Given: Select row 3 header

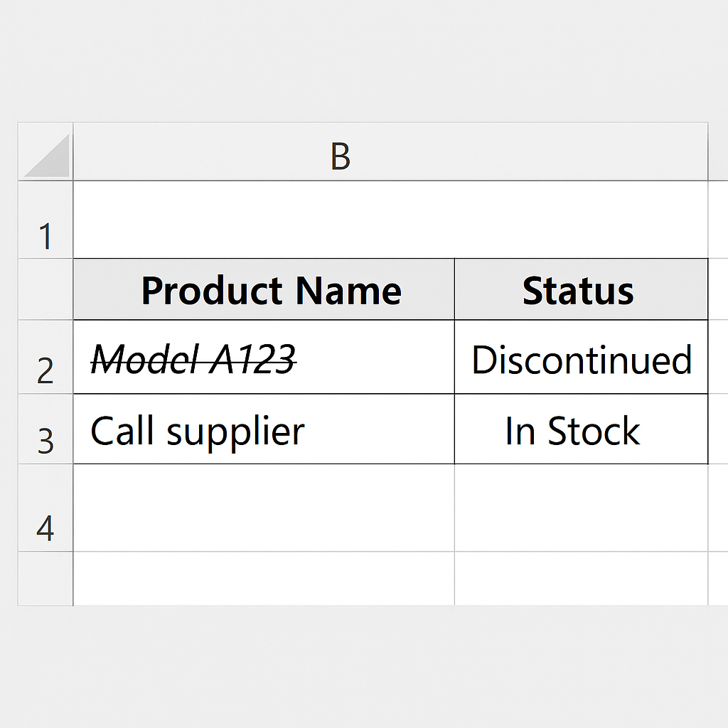Looking at the screenshot, I should [45, 429].
